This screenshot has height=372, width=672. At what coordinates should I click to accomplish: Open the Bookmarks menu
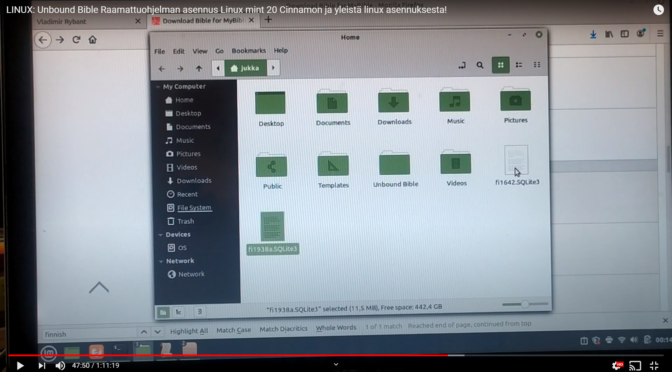tap(249, 51)
